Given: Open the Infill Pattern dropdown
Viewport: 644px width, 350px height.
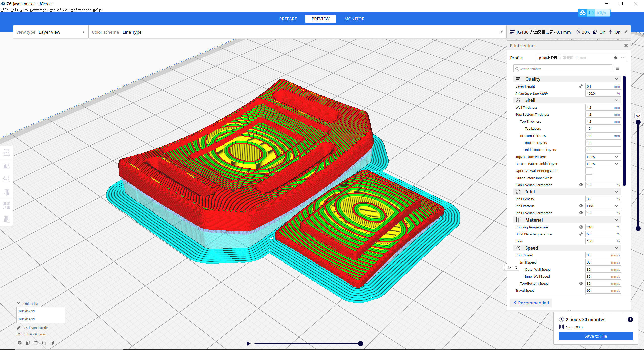Looking at the screenshot, I should [603, 206].
